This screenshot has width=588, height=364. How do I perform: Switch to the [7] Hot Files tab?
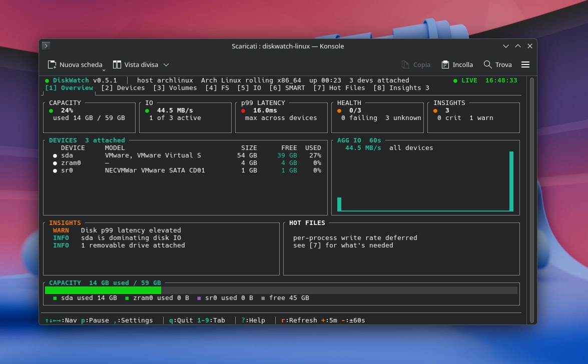[x=339, y=87]
